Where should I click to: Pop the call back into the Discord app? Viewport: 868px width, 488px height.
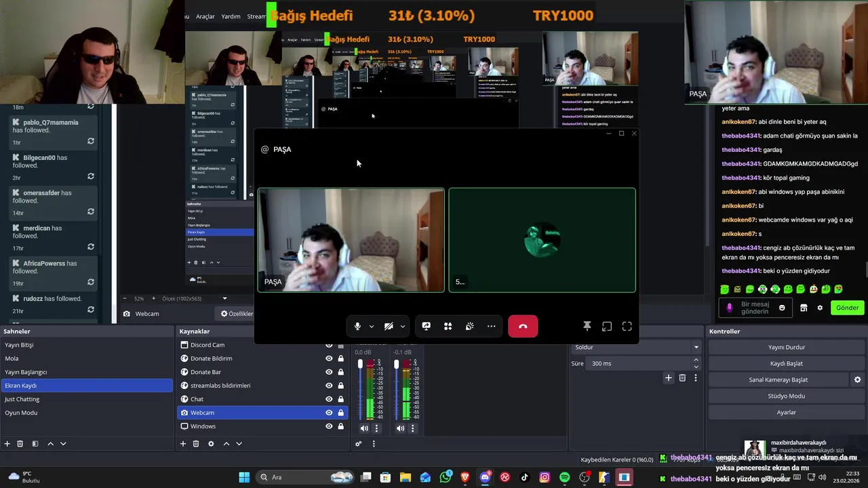607,327
